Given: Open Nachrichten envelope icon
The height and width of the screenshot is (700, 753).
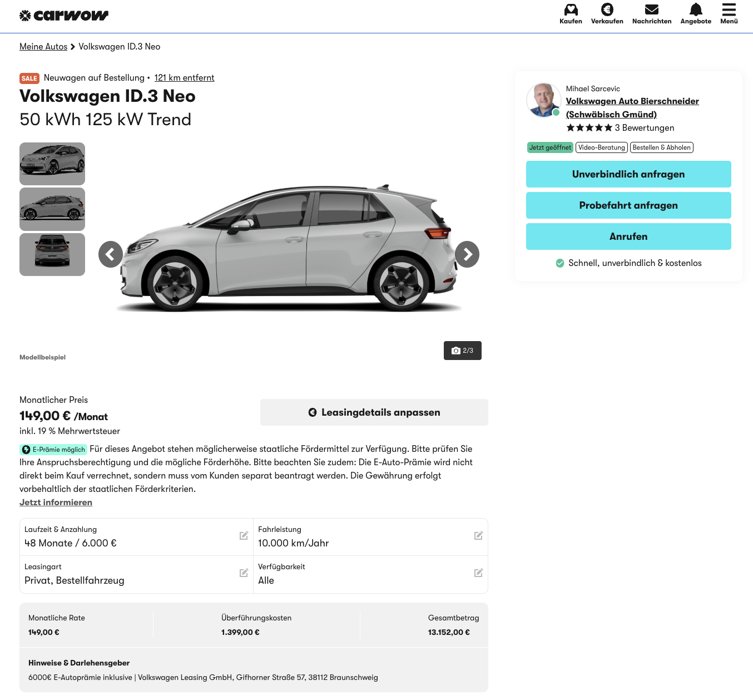Looking at the screenshot, I should (x=651, y=10).
